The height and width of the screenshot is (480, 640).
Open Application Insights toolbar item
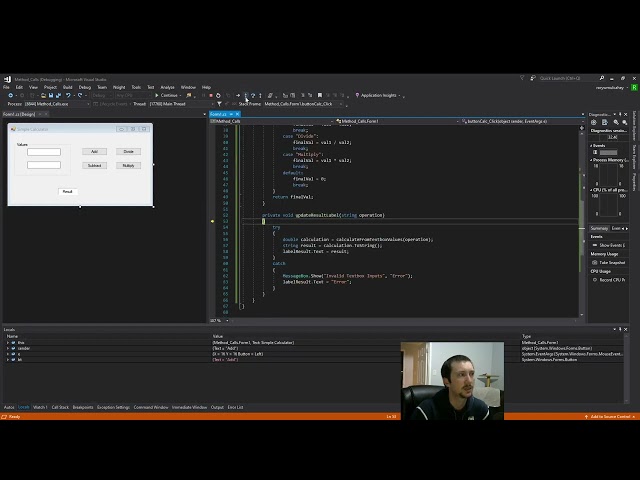coord(378,96)
